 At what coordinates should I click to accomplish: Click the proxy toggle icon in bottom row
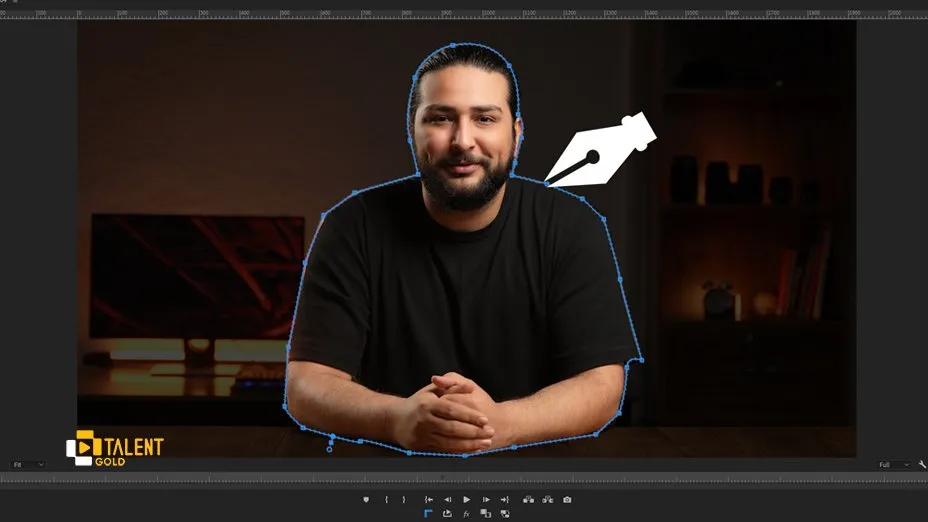point(505,513)
